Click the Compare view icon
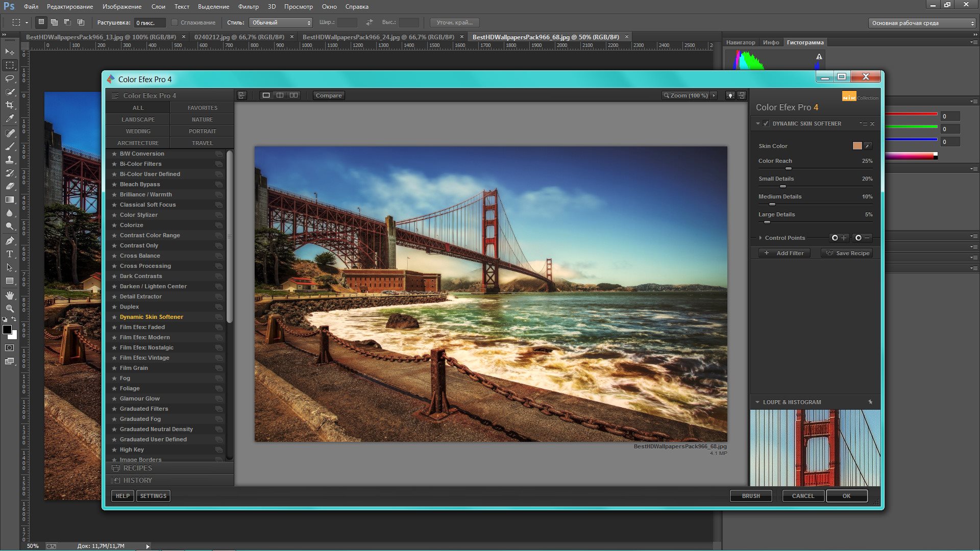The image size is (980, 551). (x=329, y=95)
